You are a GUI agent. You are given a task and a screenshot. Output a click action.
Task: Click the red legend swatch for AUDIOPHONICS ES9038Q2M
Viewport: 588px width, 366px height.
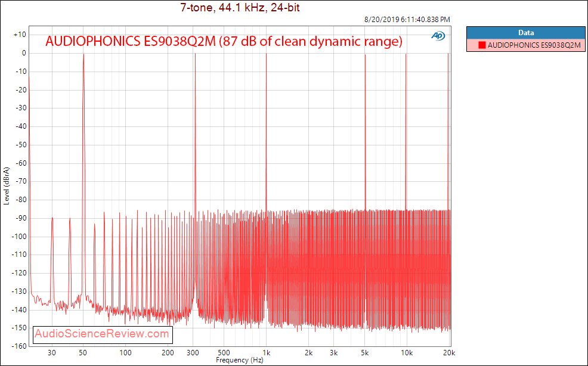click(482, 45)
